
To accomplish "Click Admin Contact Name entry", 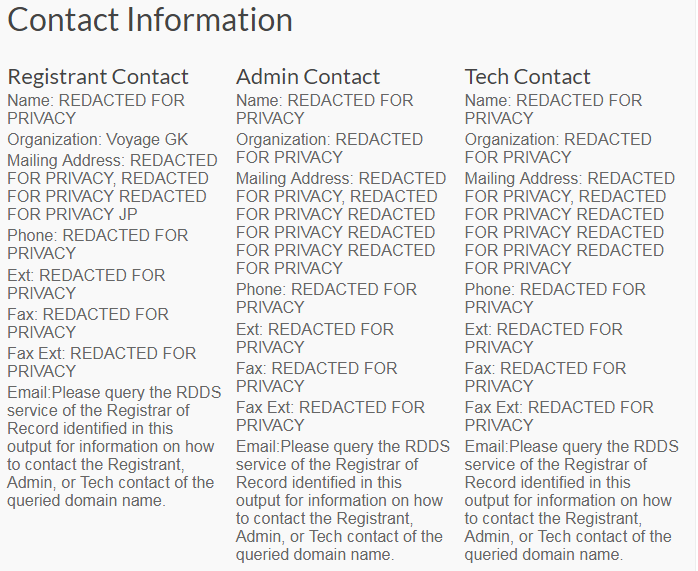I will (325, 109).
